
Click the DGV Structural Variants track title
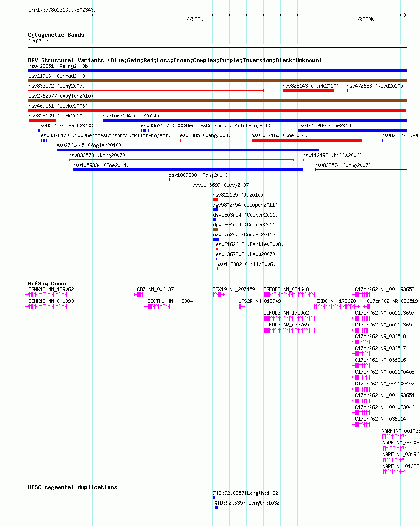tap(175, 60)
